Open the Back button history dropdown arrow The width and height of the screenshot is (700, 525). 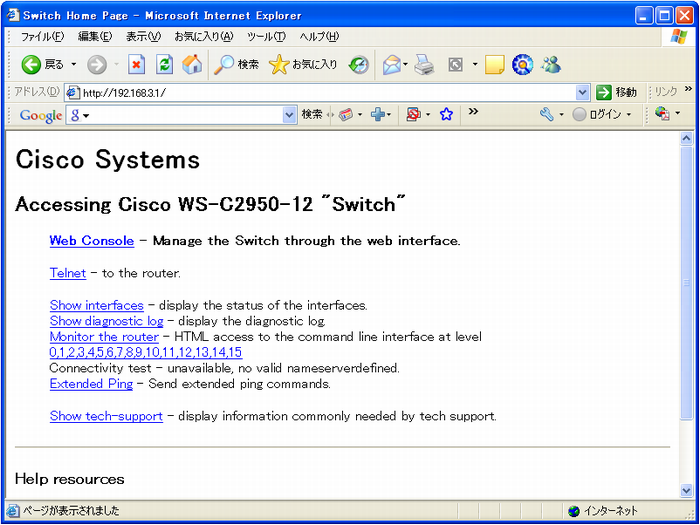tap(74, 65)
